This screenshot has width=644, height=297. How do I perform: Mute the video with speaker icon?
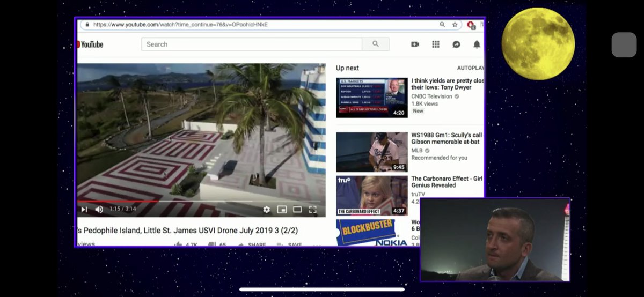click(x=99, y=210)
